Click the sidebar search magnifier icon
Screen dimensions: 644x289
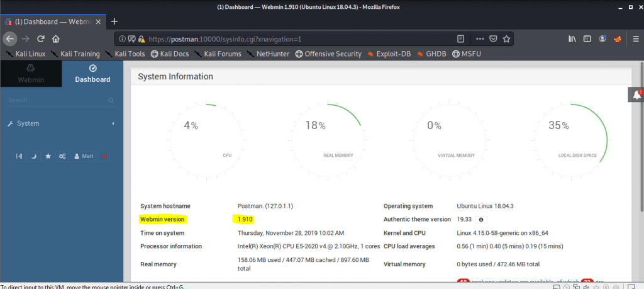pyautogui.click(x=111, y=100)
